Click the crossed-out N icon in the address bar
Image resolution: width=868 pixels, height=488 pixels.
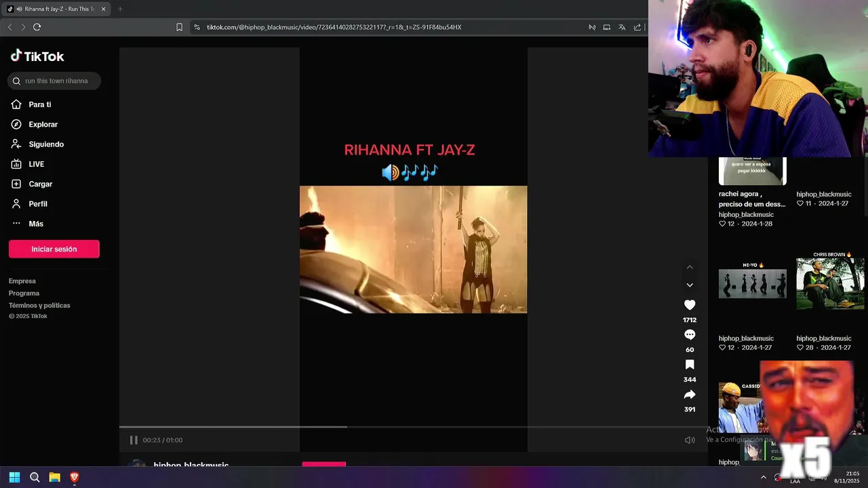592,27
